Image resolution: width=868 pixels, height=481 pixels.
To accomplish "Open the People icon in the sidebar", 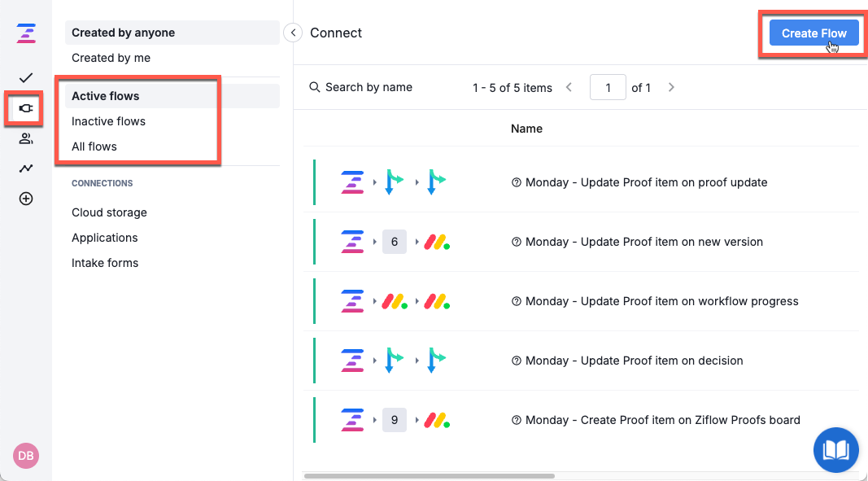I will (x=26, y=138).
